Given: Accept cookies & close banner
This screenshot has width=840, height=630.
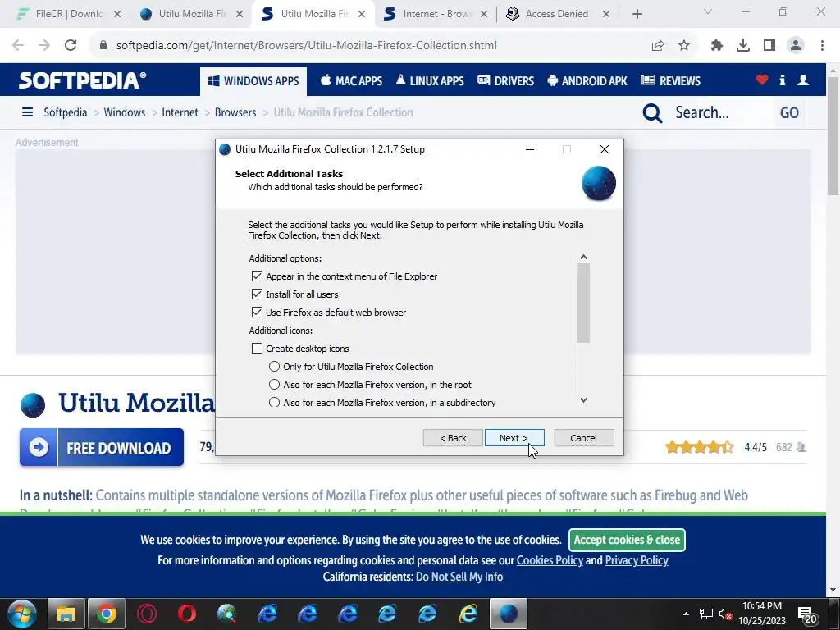Looking at the screenshot, I should 627,540.
